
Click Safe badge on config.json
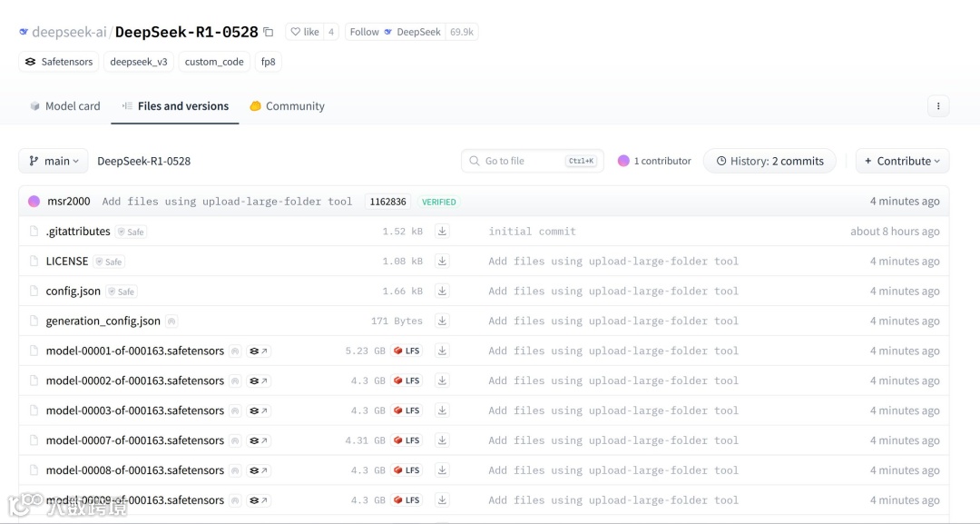click(122, 292)
